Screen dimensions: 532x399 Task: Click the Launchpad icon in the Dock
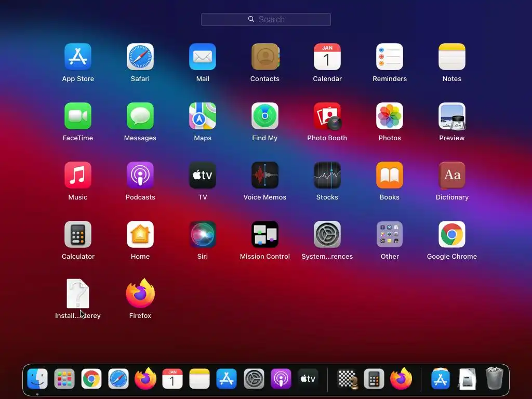64,379
